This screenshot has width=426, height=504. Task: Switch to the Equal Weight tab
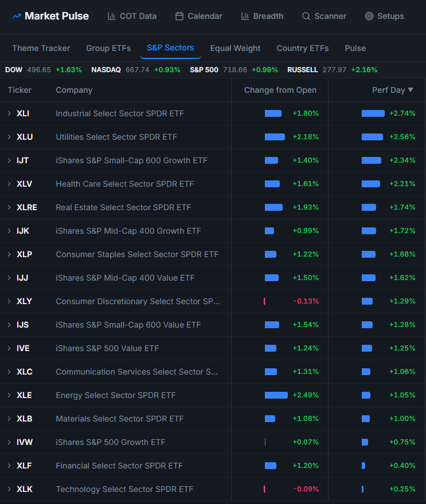tap(235, 48)
